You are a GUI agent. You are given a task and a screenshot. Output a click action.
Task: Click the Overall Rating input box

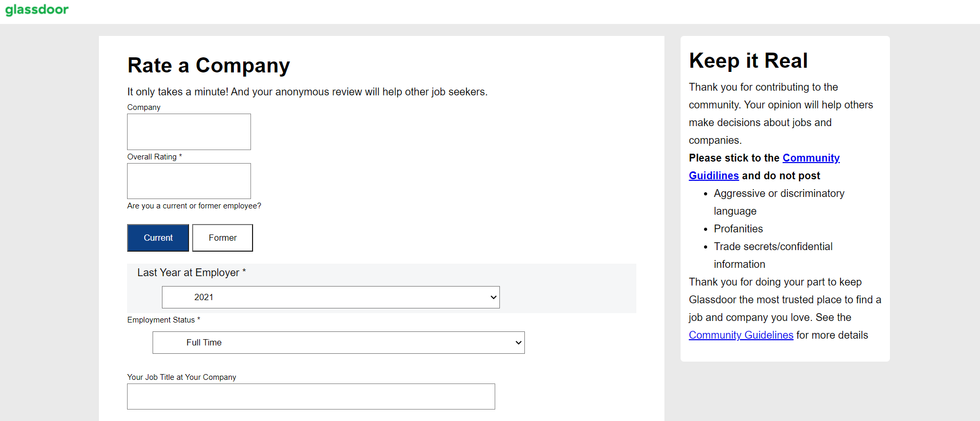coord(189,181)
